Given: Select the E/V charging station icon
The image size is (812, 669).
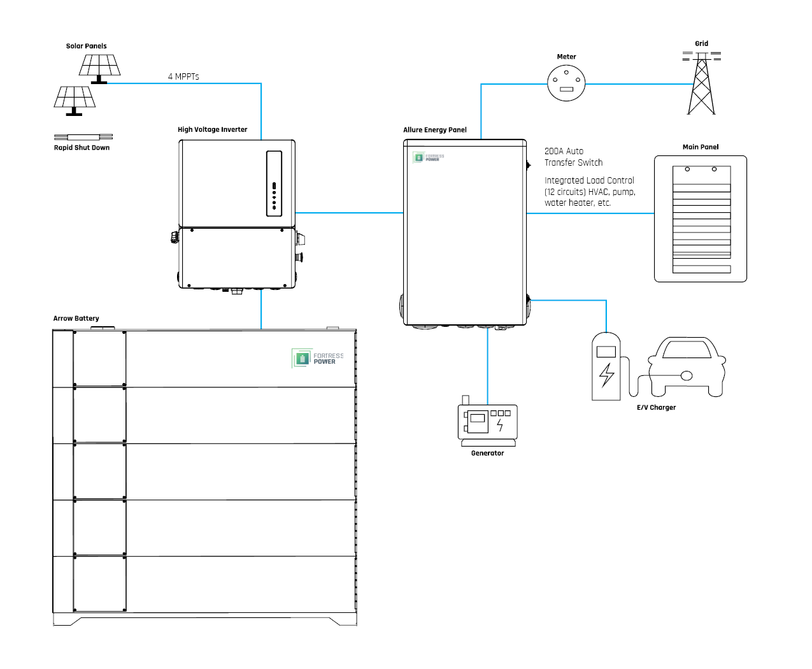Looking at the screenshot, I should tap(606, 366).
